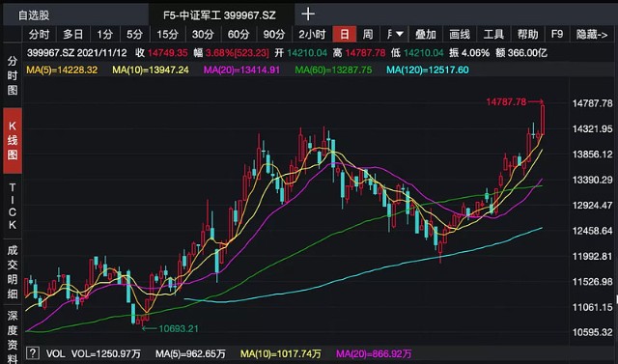Viewport: 618px width, 364px height.
Task: Choose the 60分 interval
Action: pyautogui.click(x=239, y=34)
